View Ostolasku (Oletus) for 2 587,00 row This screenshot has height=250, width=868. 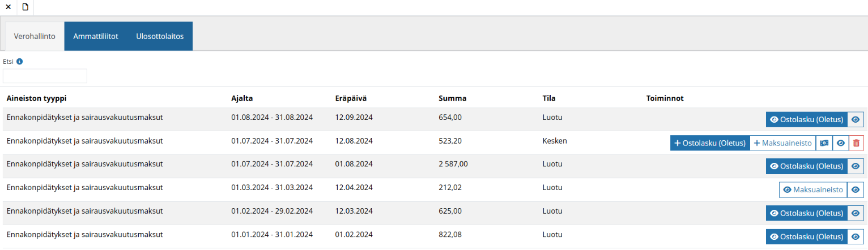pyautogui.click(x=806, y=166)
